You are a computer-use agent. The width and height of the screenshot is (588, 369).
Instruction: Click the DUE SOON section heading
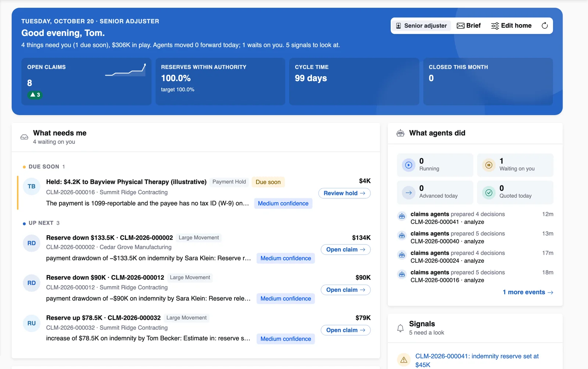pyautogui.click(x=44, y=167)
